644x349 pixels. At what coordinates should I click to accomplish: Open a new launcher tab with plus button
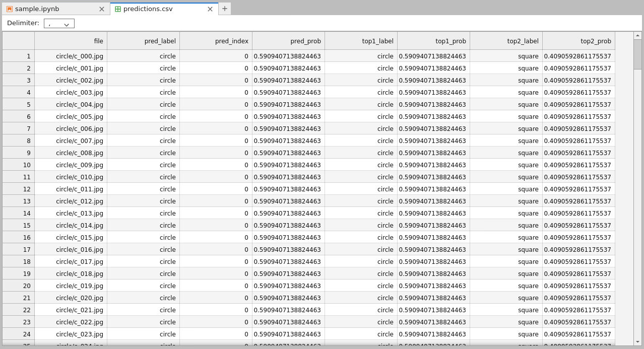[x=225, y=9]
